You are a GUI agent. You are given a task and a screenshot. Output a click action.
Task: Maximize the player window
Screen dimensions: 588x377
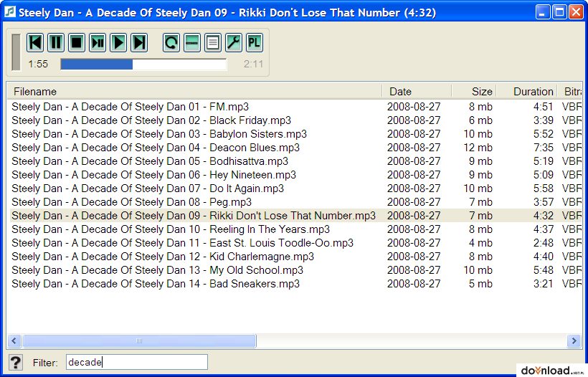pyautogui.click(x=559, y=12)
